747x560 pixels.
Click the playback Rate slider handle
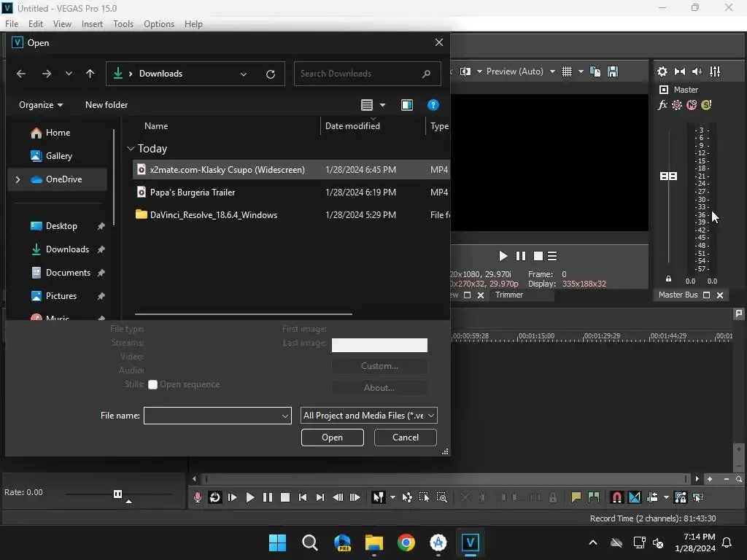click(117, 494)
